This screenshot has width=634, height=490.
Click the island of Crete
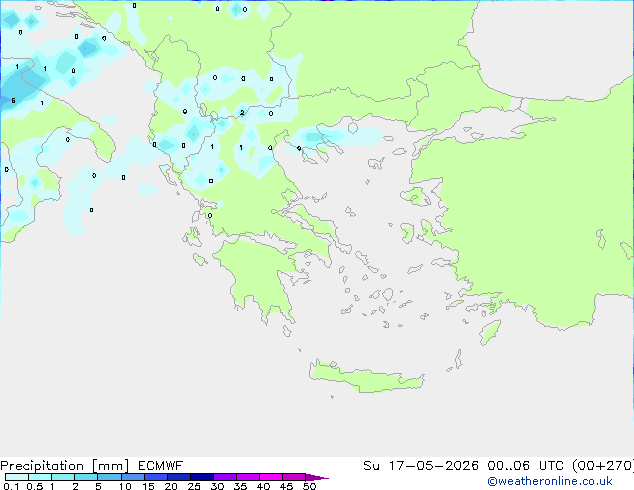[x=366, y=377]
